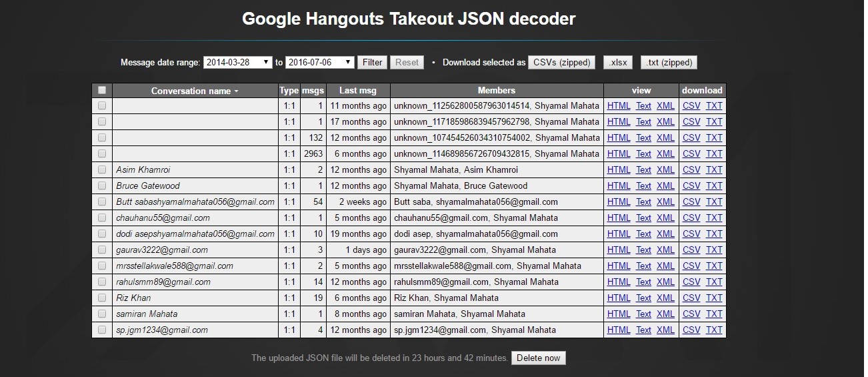Check the box for rahulsmm89@gmail.com
868x377 pixels.
pyautogui.click(x=102, y=282)
